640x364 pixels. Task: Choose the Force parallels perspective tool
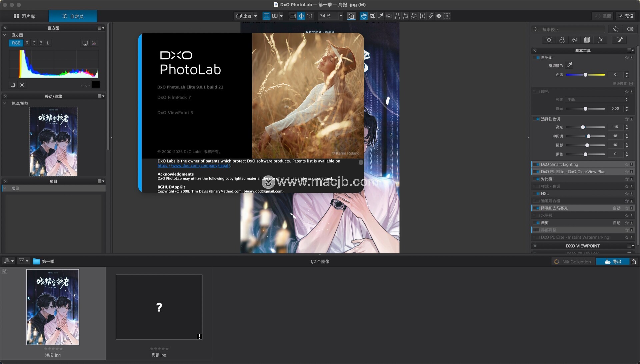(397, 16)
